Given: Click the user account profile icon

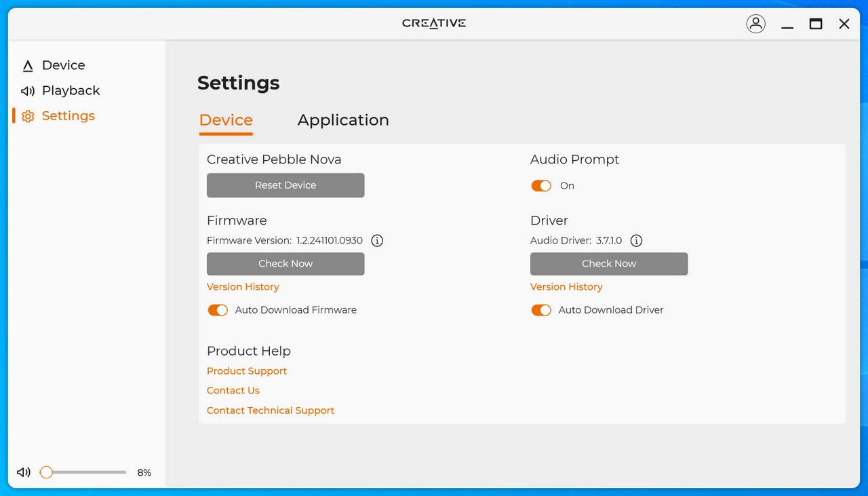Looking at the screenshot, I should coord(755,24).
